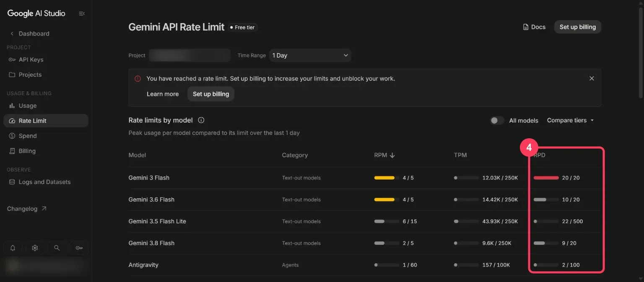Click the 22 / 500 RPD value

[x=572, y=221]
